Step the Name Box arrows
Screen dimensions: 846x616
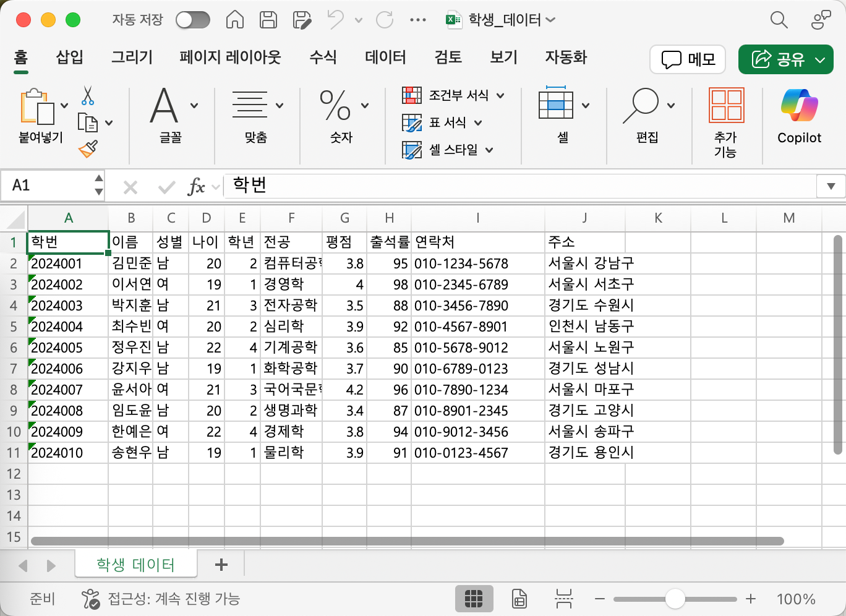[x=99, y=186]
